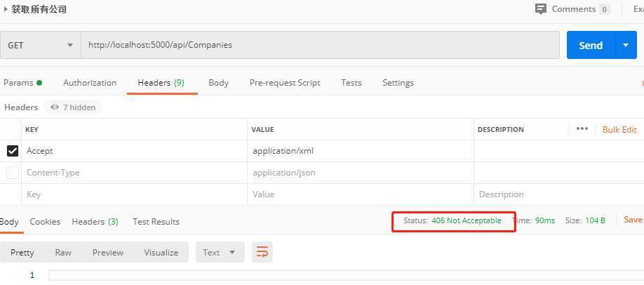
Task: Select the response Body tab
Action: 9,222
